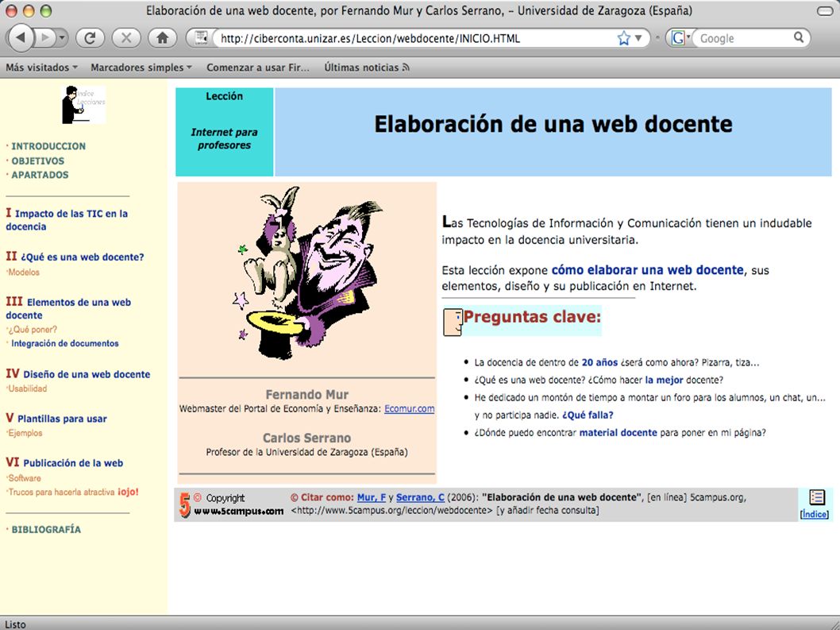Open the Más visitados bookmarks menu
The image size is (840, 630).
pyautogui.click(x=42, y=68)
